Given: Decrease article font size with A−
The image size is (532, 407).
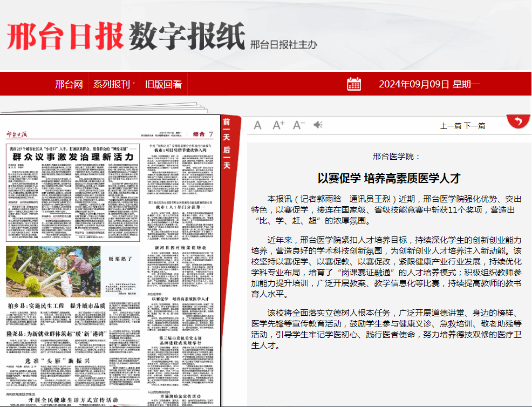Looking at the screenshot, I should tap(299, 125).
